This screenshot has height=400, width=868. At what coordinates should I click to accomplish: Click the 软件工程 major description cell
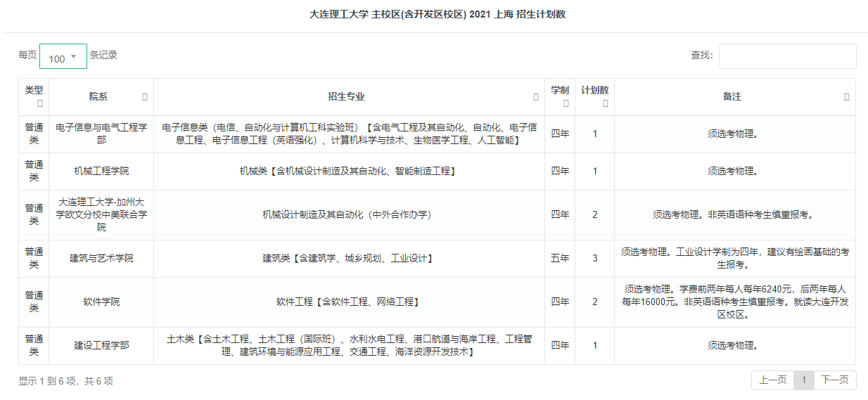point(349,302)
